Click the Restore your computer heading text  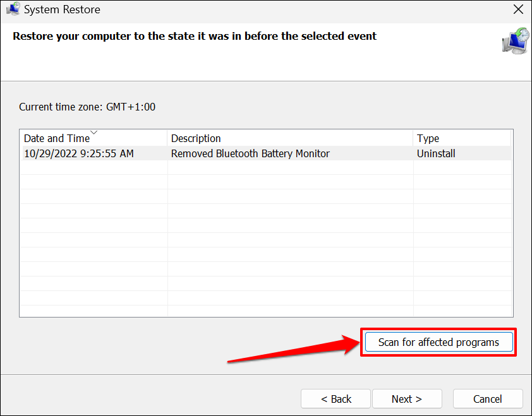click(x=195, y=36)
